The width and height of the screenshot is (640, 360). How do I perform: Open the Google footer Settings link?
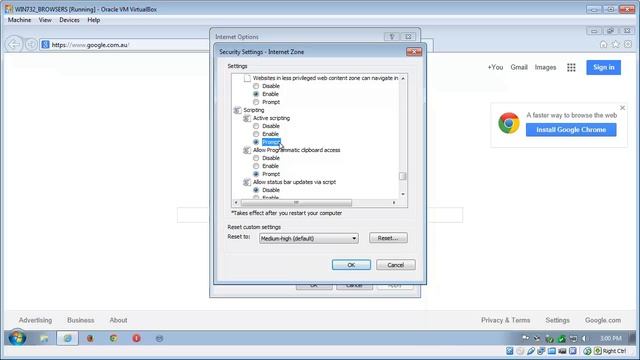(x=557, y=320)
